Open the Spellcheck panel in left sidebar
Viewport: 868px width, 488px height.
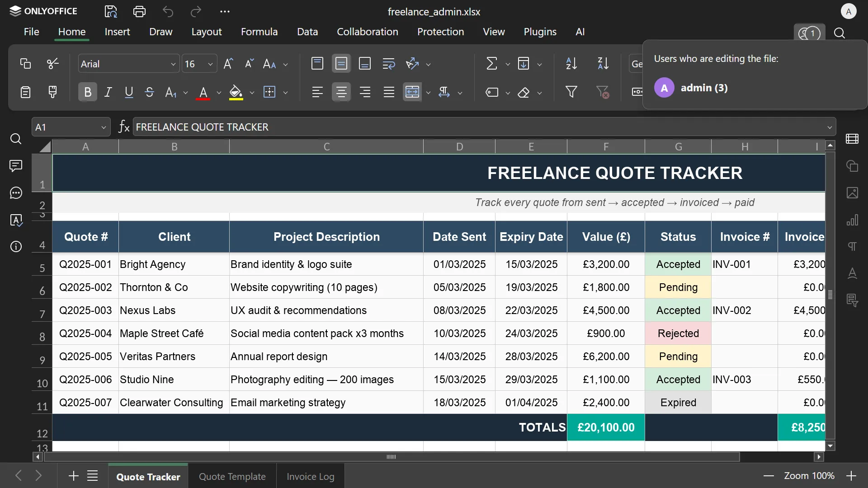click(x=16, y=220)
